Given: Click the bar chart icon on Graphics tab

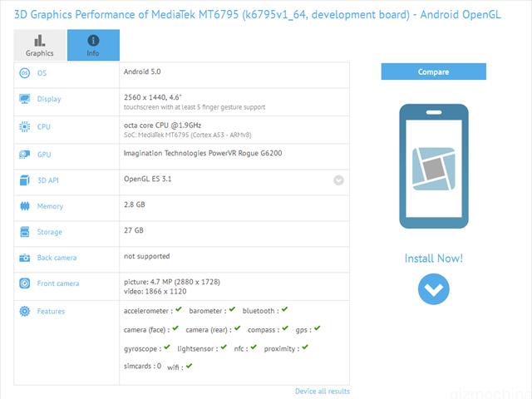Looking at the screenshot, I should [x=40, y=41].
